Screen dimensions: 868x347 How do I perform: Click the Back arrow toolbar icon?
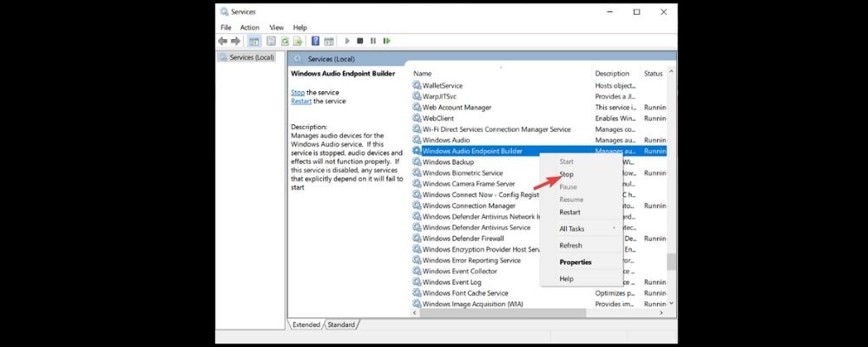point(222,41)
